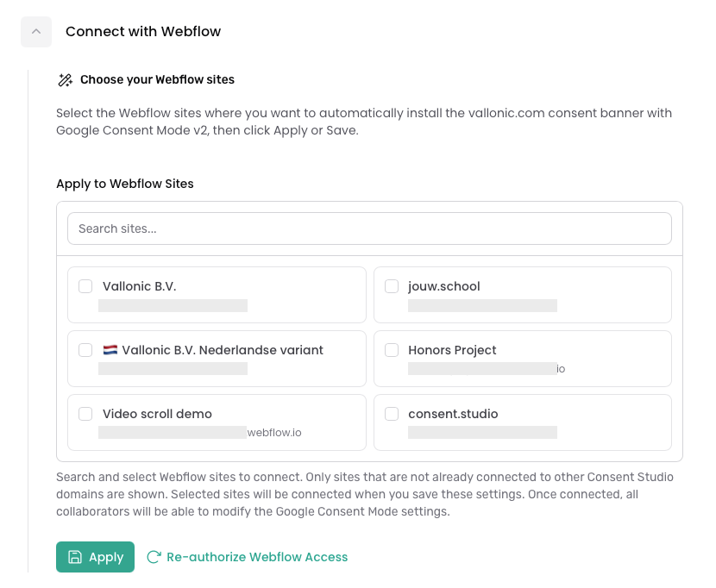Select the Honors Project checkbox
The height and width of the screenshot is (588, 716).
pyautogui.click(x=392, y=350)
